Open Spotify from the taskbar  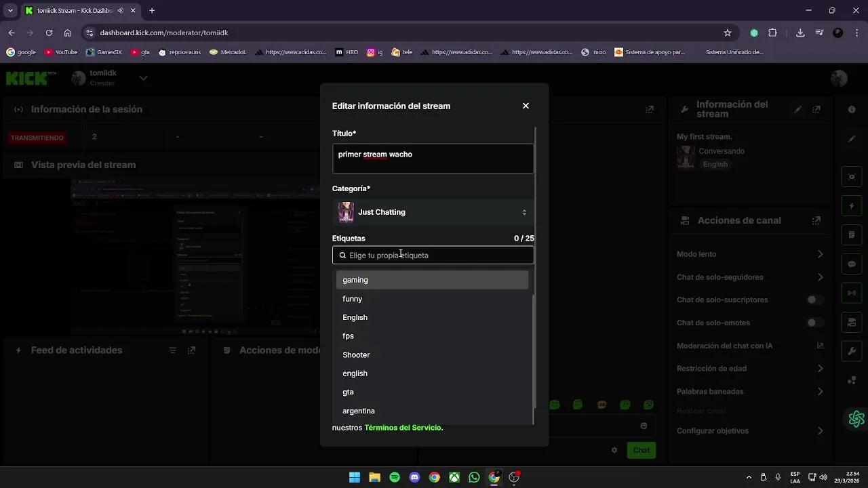(x=395, y=477)
